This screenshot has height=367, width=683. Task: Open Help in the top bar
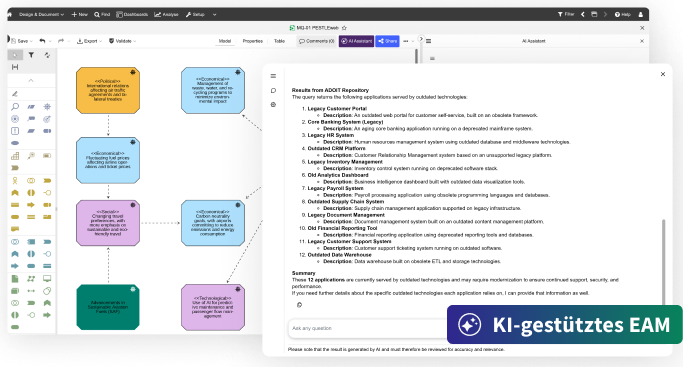(x=622, y=14)
